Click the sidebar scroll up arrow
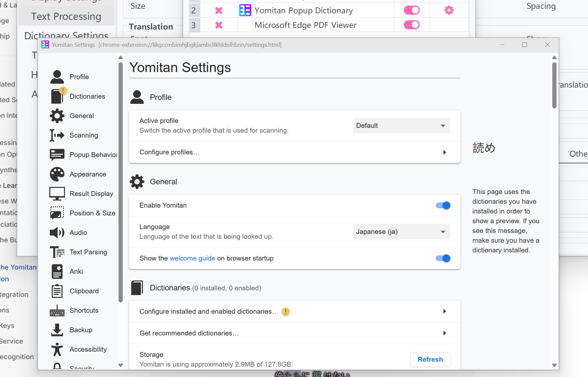Screen dimensions: 588x377 click(120, 57)
